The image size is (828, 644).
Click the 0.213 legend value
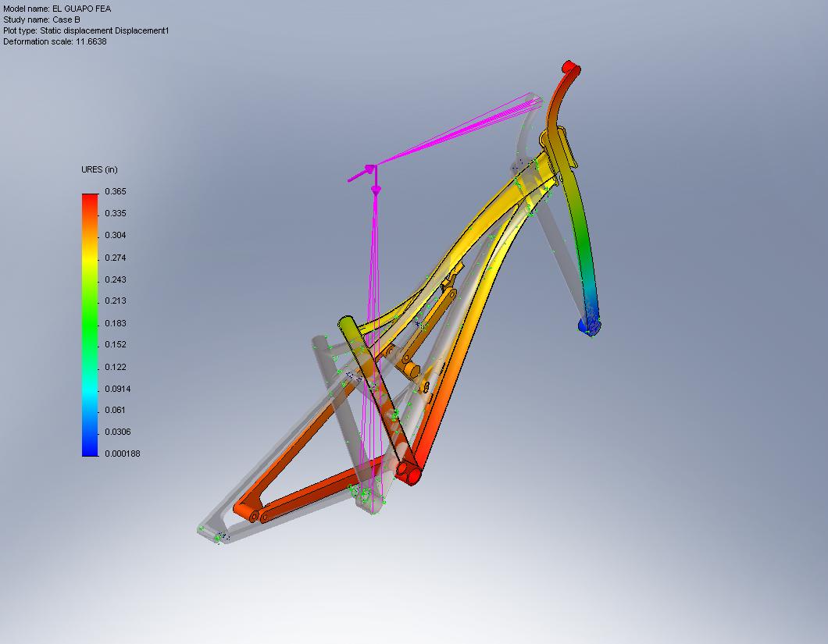tap(115, 301)
